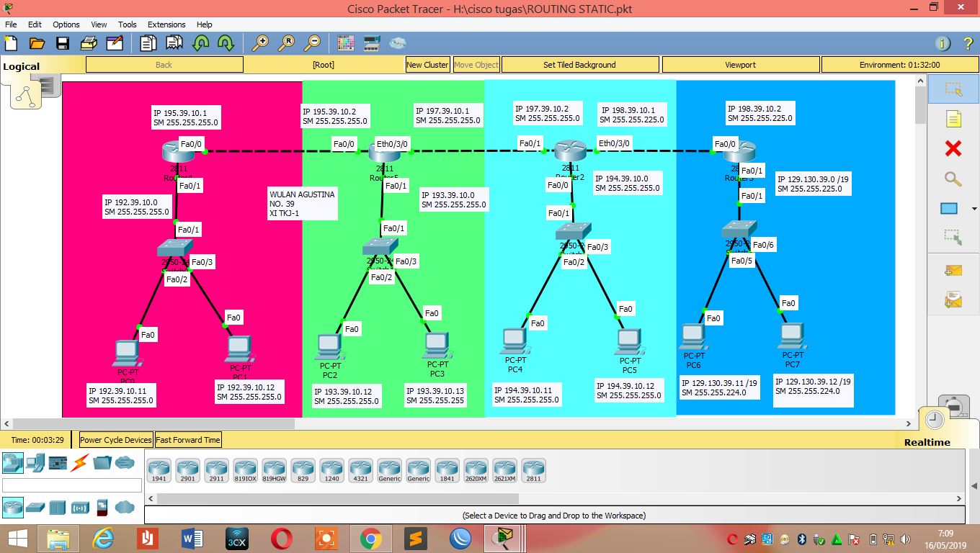Choose the Inspect magnifier tool
Image resolution: width=980 pixels, height=553 pixels.
tap(953, 179)
